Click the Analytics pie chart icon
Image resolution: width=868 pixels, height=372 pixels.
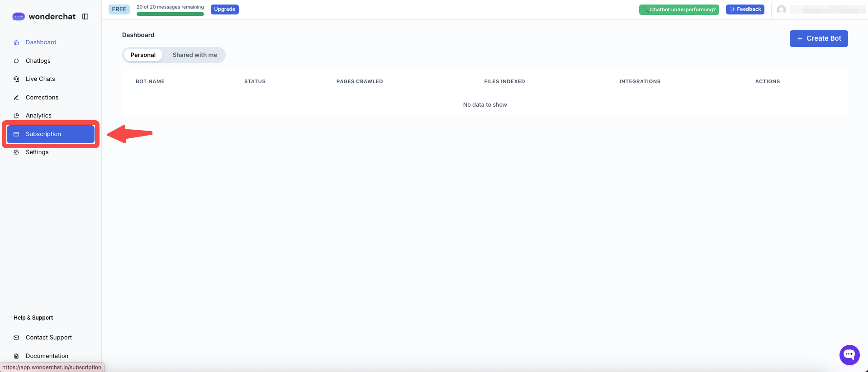[x=16, y=116]
